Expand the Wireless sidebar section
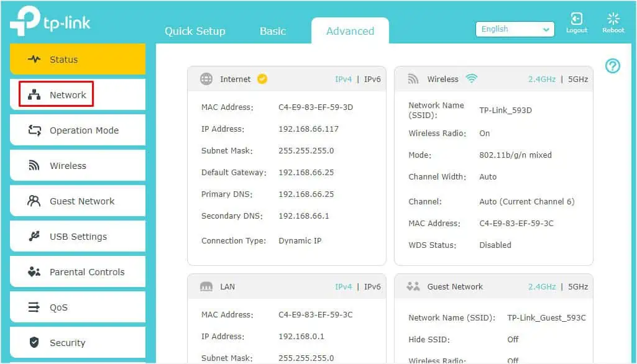This screenshot has width=637, height=364. click(68, 166)
